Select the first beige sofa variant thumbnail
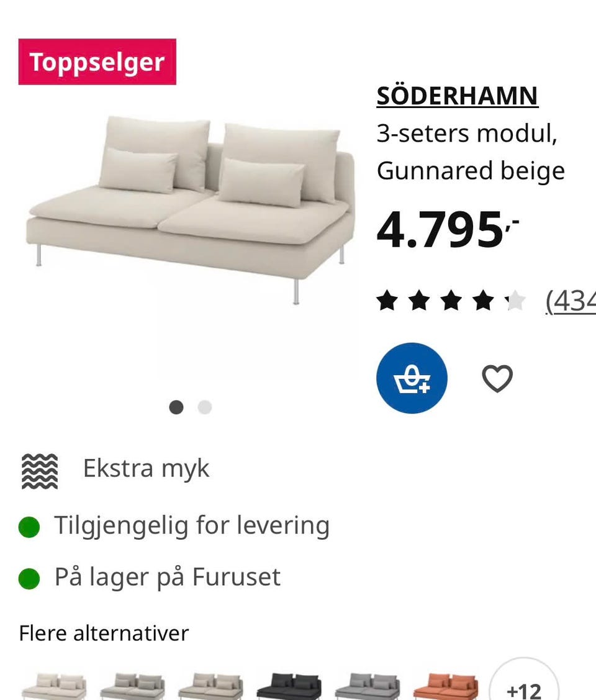The image size is (596, 700). [x=53, y=687]
